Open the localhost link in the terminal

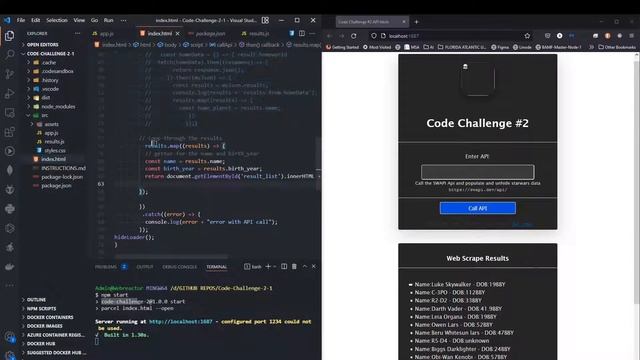pyautogui.click(x=180, y=322)
